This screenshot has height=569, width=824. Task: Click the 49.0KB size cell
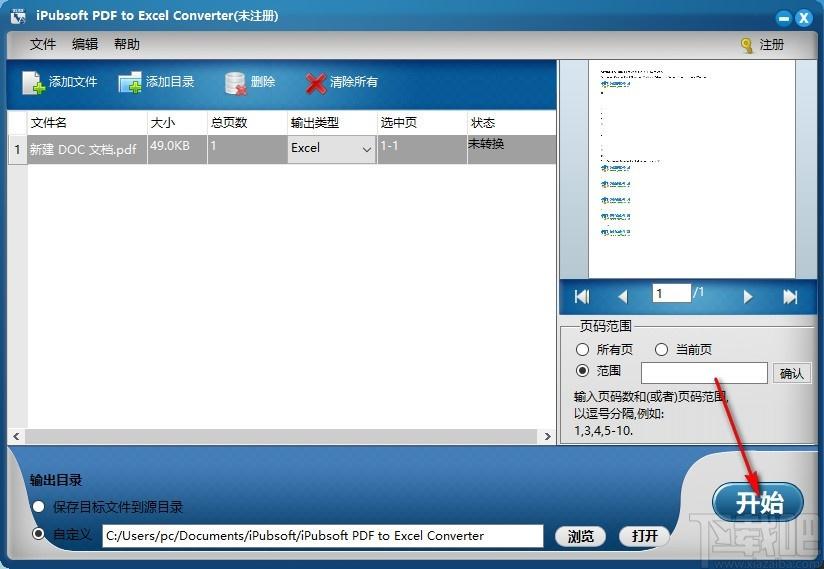(x=177, y=149)
